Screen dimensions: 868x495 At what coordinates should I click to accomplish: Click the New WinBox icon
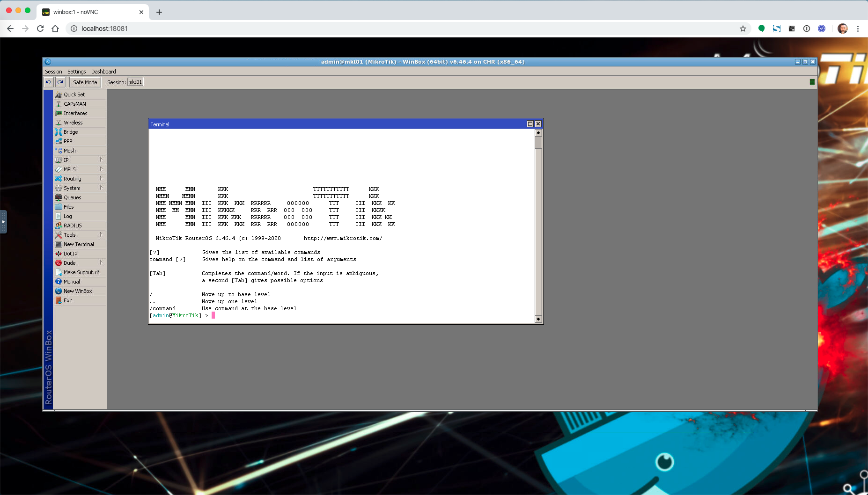click(59, 291)
